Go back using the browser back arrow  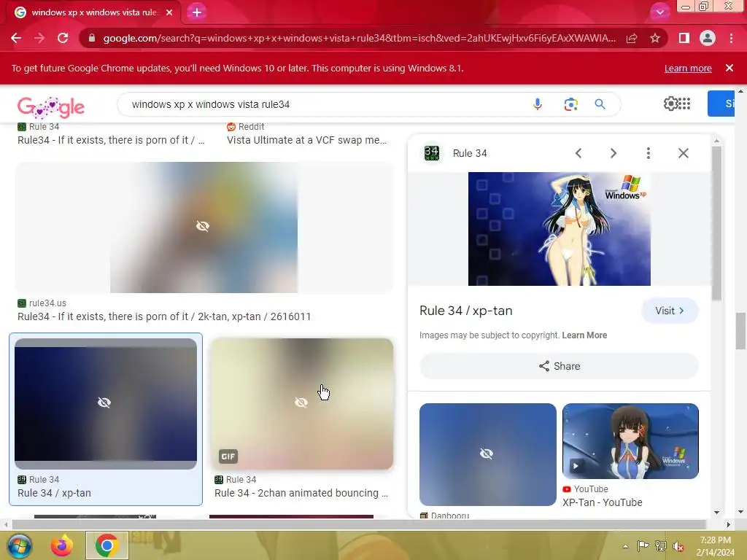16,38
